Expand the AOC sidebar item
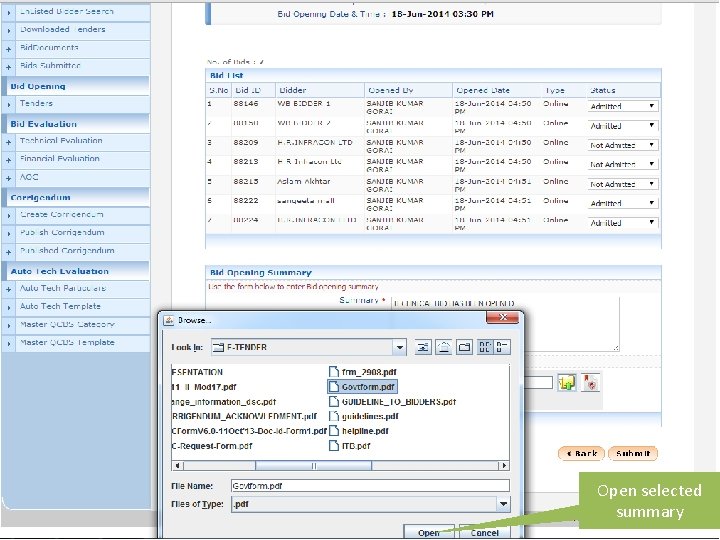Screen dimensions: 720x540 coord(8,178)
